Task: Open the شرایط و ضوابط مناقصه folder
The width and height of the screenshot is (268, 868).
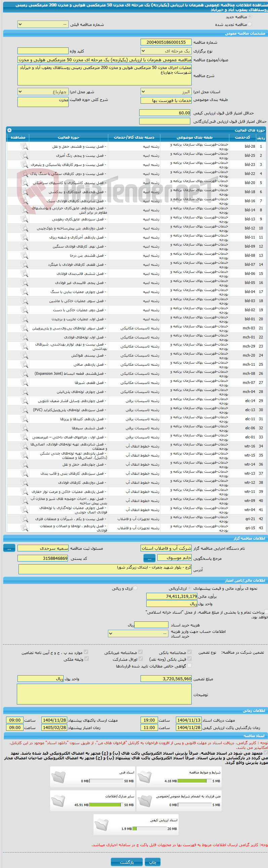Action: pos(145,777)
